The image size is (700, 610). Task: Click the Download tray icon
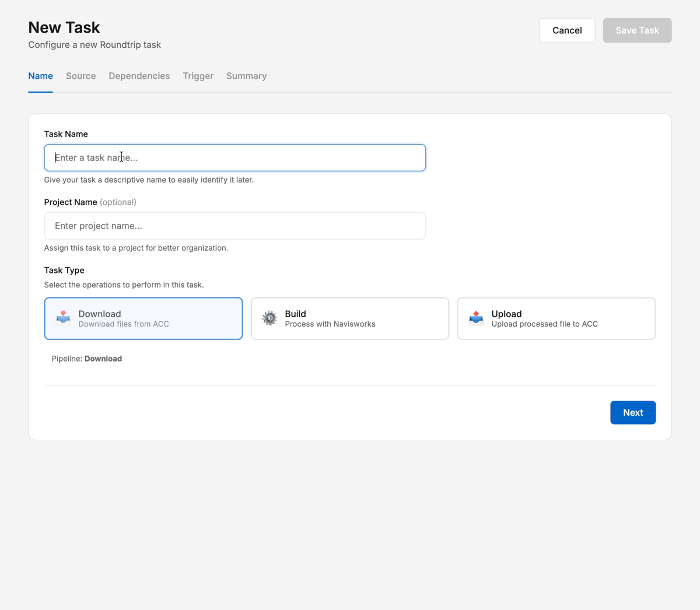coord(64,318)
